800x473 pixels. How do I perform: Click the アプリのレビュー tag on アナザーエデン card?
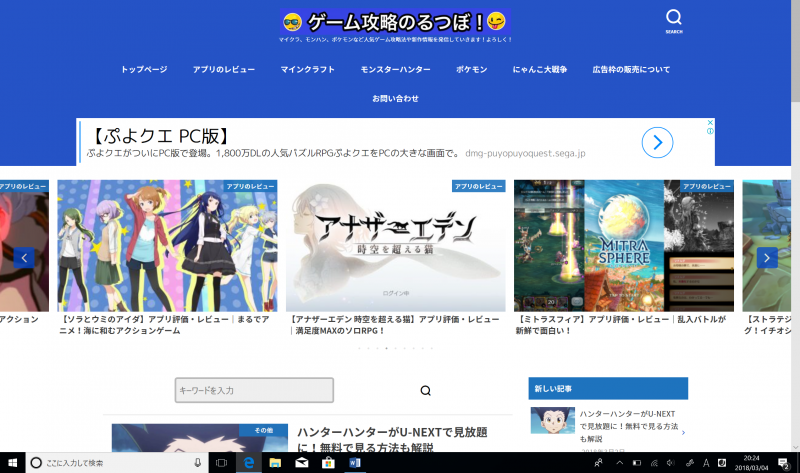click(479, 186)
